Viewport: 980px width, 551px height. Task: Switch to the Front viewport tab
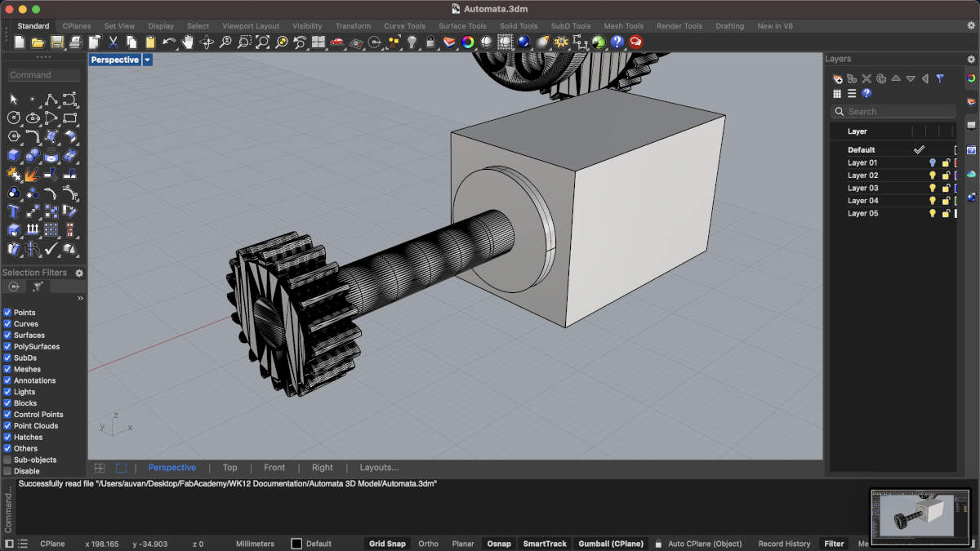tap(274, 468)
